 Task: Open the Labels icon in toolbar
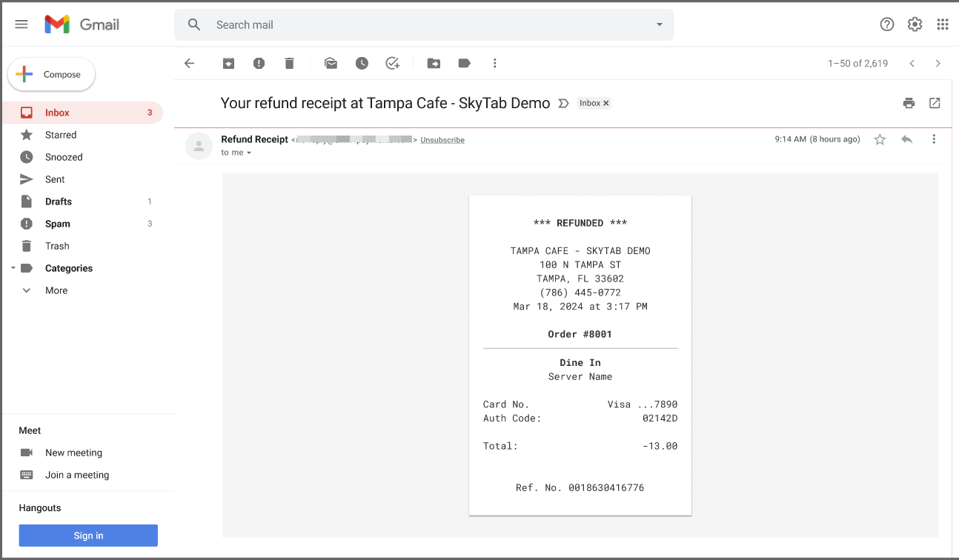465,64
